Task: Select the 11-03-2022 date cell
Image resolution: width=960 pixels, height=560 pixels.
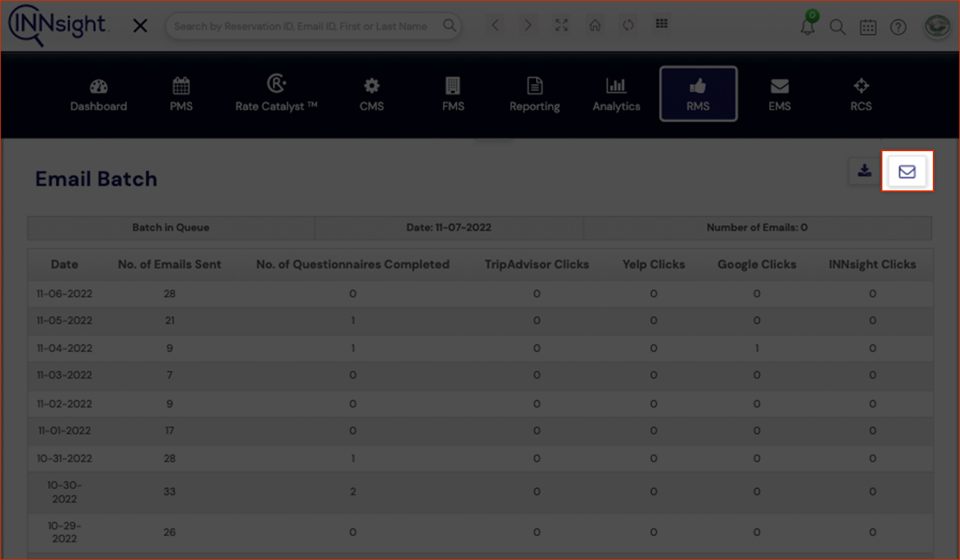Action: point(65,375)
